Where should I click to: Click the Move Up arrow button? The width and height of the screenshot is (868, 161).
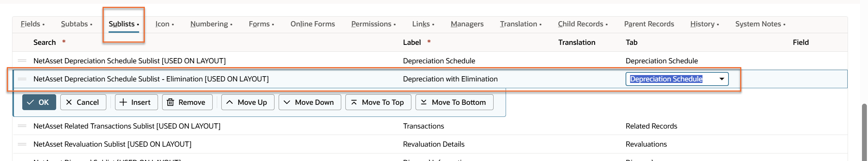pyautogui.click(x=247, y=102)
